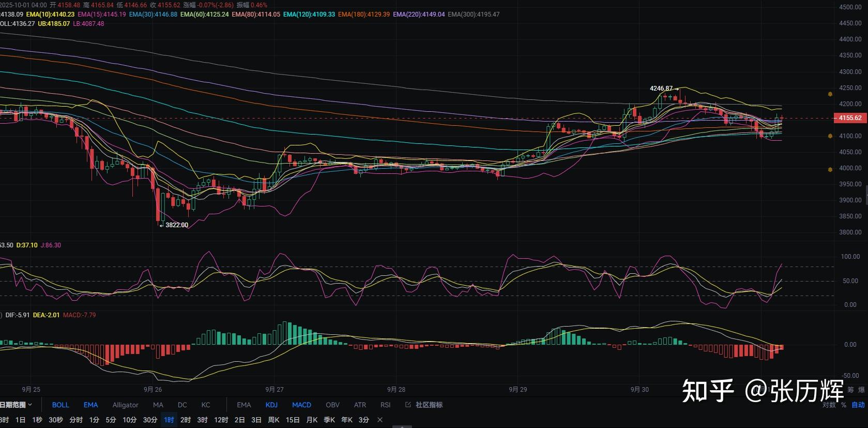Switch to the 30秒 timeframe
The height and width of the screenshot is (428, 868).
click(56, 420)
